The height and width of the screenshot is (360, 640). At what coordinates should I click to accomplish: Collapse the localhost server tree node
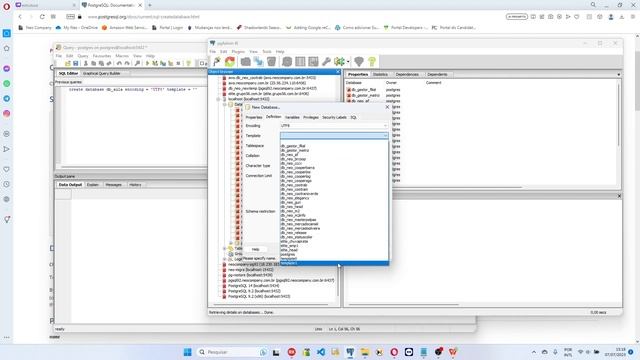218,99
